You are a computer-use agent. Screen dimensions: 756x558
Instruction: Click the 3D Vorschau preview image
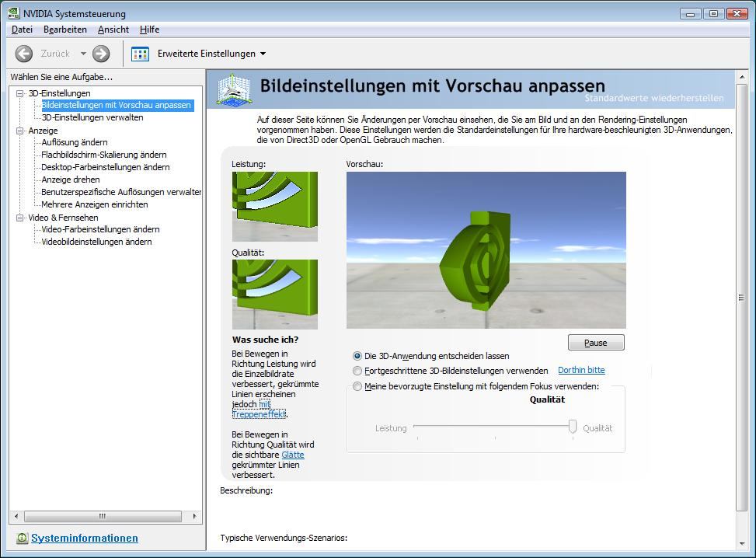pos(486,249)
